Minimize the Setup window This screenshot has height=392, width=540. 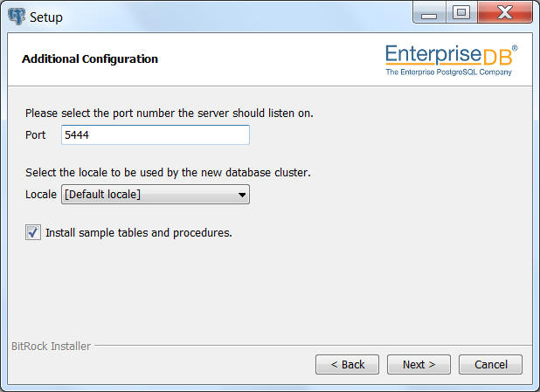click(429, 13)
